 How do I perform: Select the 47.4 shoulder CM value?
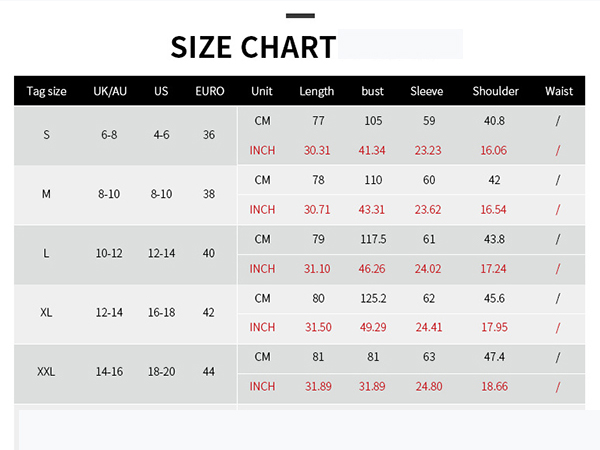(494, 357)
